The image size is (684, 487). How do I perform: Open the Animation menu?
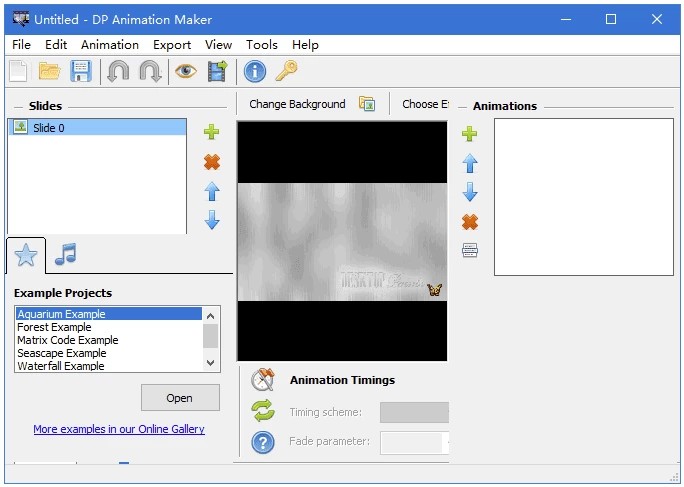(110, 45)
